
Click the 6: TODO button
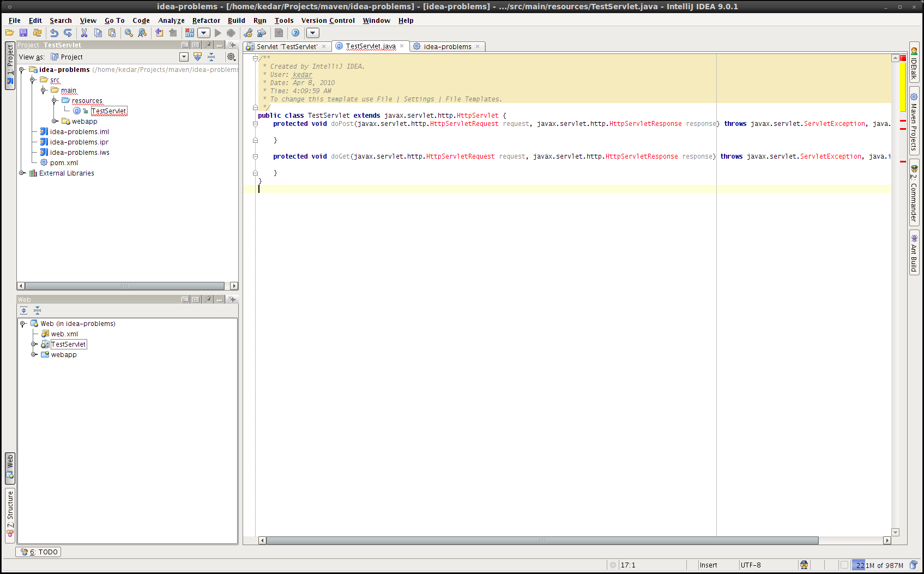[38, 552]
